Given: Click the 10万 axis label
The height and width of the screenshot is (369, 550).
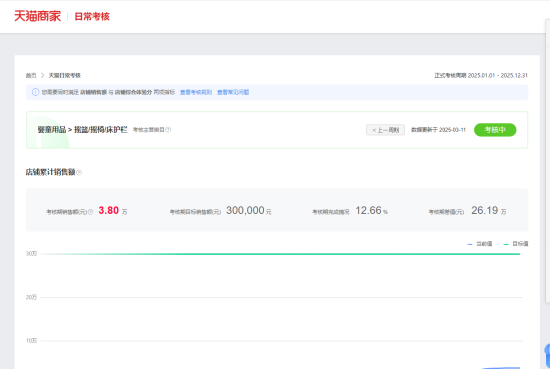Looking at the screenshot, I should (31, 341).
